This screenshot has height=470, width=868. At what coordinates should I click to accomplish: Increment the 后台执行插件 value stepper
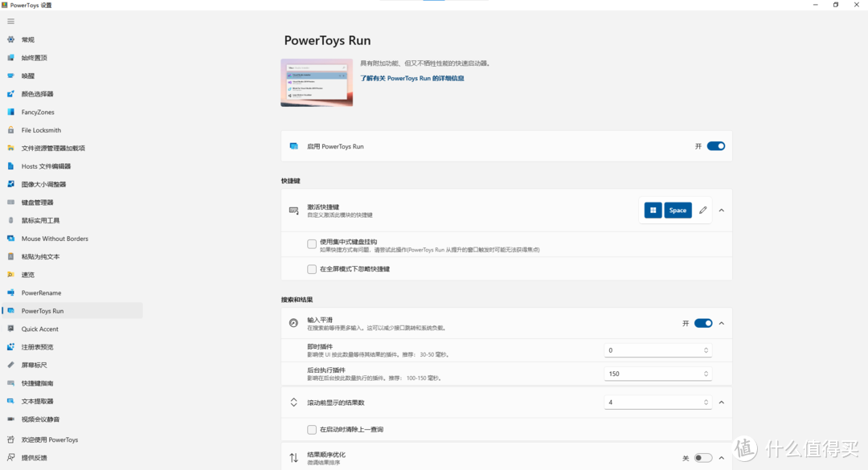tap(704, 370)
